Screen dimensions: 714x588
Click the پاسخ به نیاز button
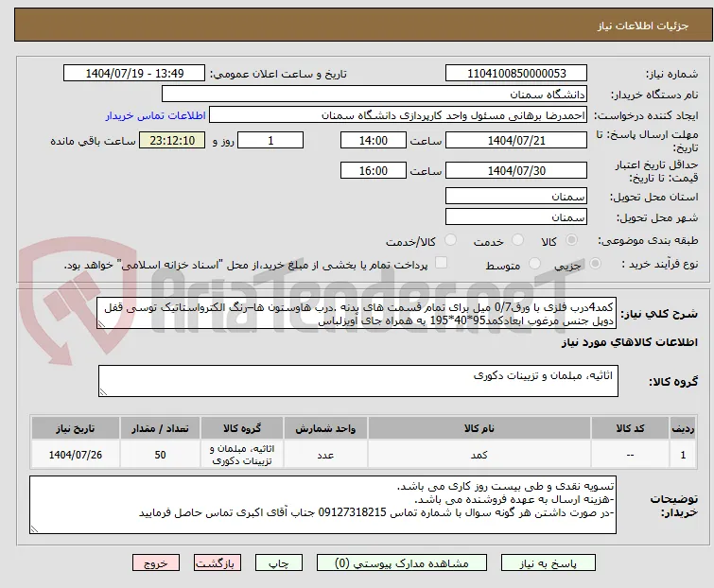[549, 563]
